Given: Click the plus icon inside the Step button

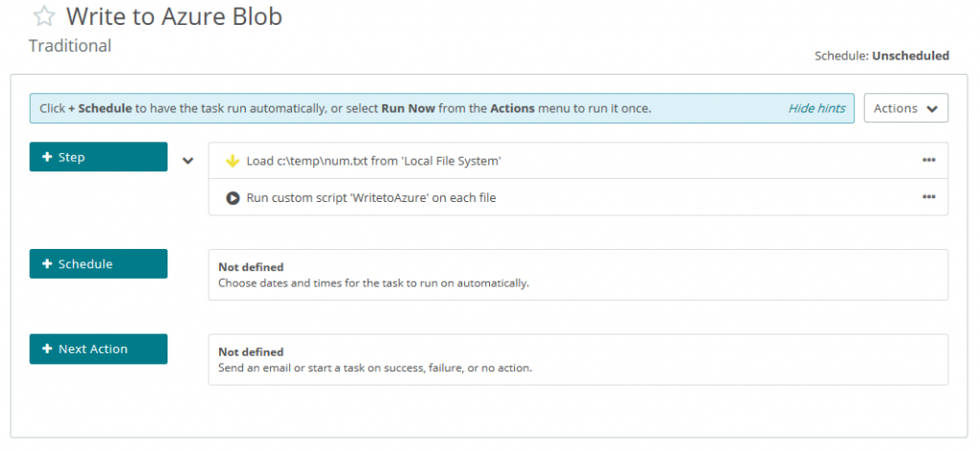Looking at the screenshot, I should 47,157.
